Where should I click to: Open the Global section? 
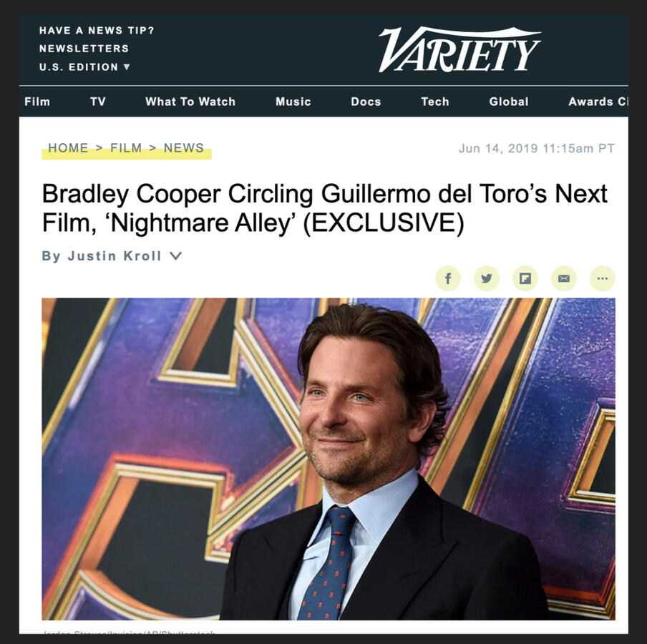click(x=509, y=102)
